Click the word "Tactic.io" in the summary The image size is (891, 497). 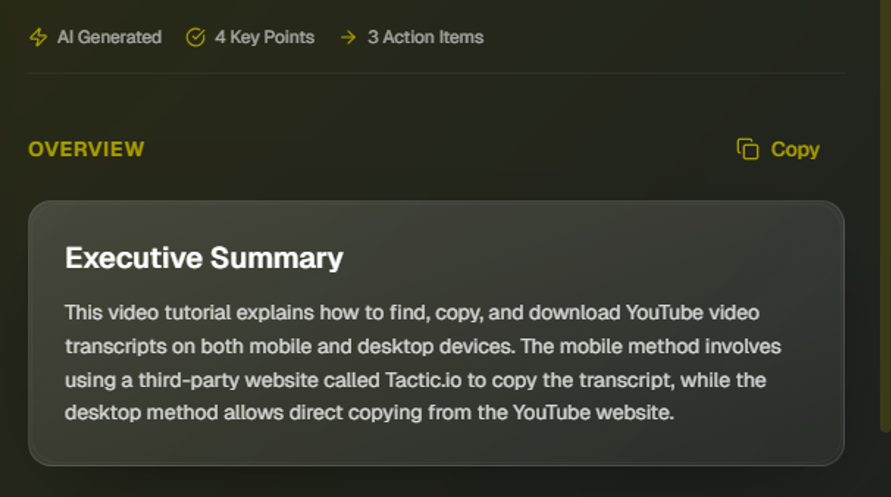[x=425, y=380]
